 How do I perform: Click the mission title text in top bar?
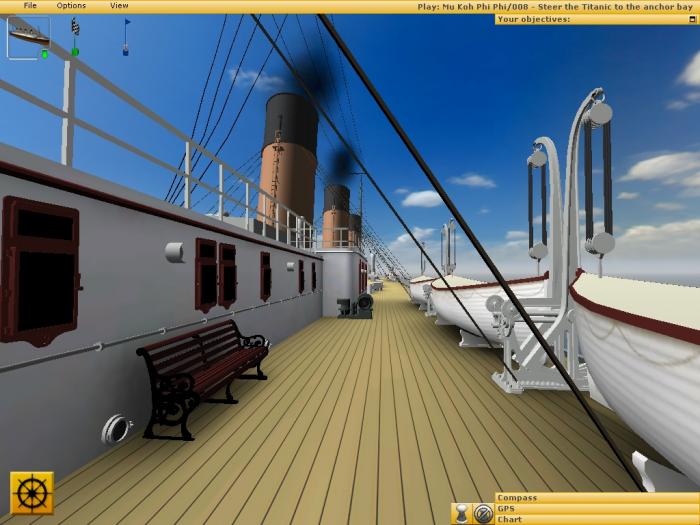click(555, 6)
